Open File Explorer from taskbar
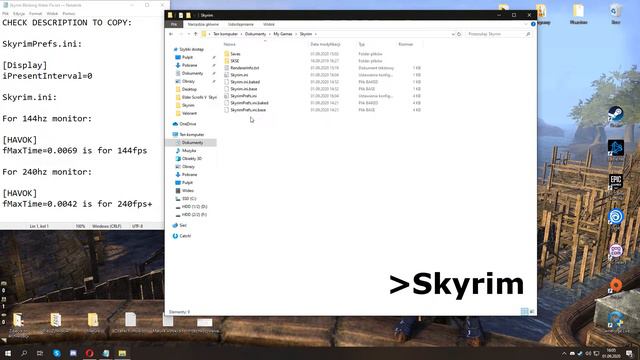Image resolution: width=640 pixels, height=360 pixels. (x=122, y=353)
